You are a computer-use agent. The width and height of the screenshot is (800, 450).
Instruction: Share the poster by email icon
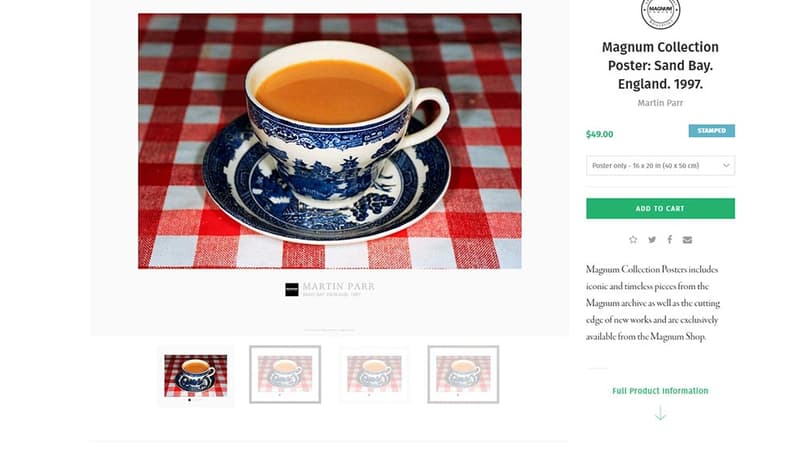[687, 240]
